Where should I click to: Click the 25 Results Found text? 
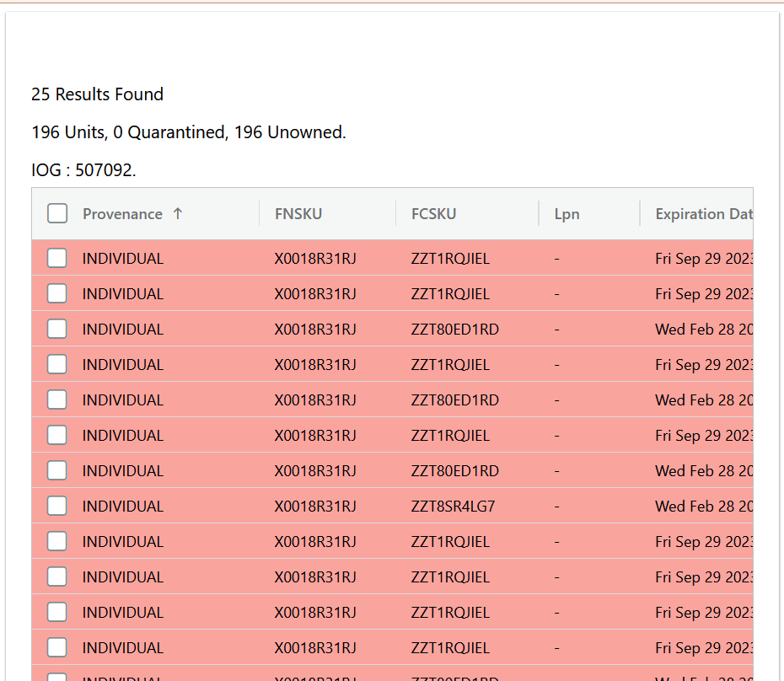(x=97, y=94)
